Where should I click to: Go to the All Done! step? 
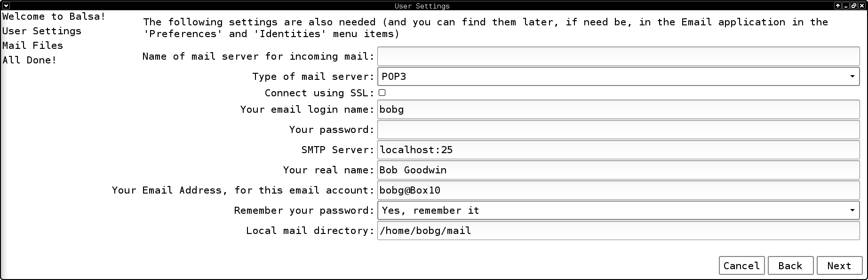(x=29, y=60)
